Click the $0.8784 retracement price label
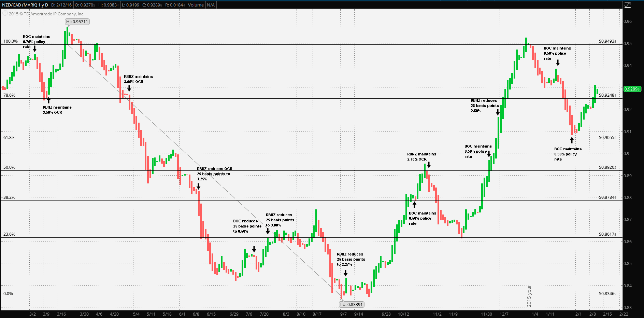This screenshot has height=318, width=644. [x=607, y=197]
